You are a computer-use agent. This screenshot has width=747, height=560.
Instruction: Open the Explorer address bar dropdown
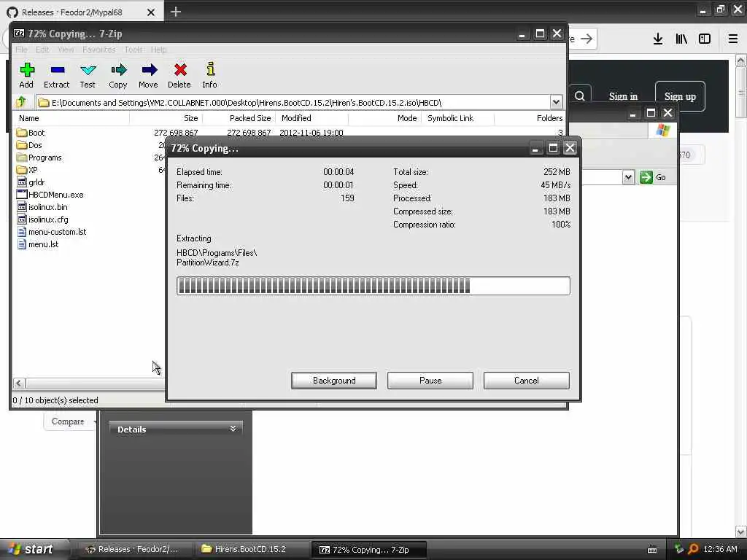click(628, 177)
